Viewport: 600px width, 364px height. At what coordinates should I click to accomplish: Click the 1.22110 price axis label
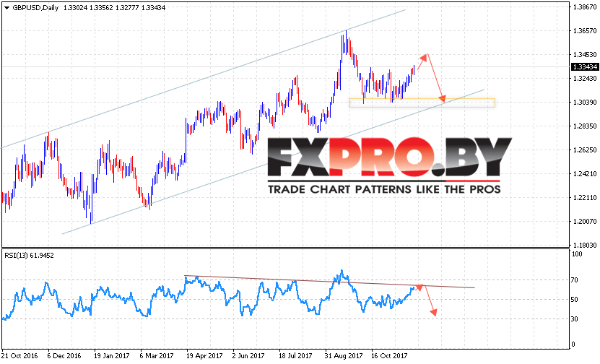585,197
